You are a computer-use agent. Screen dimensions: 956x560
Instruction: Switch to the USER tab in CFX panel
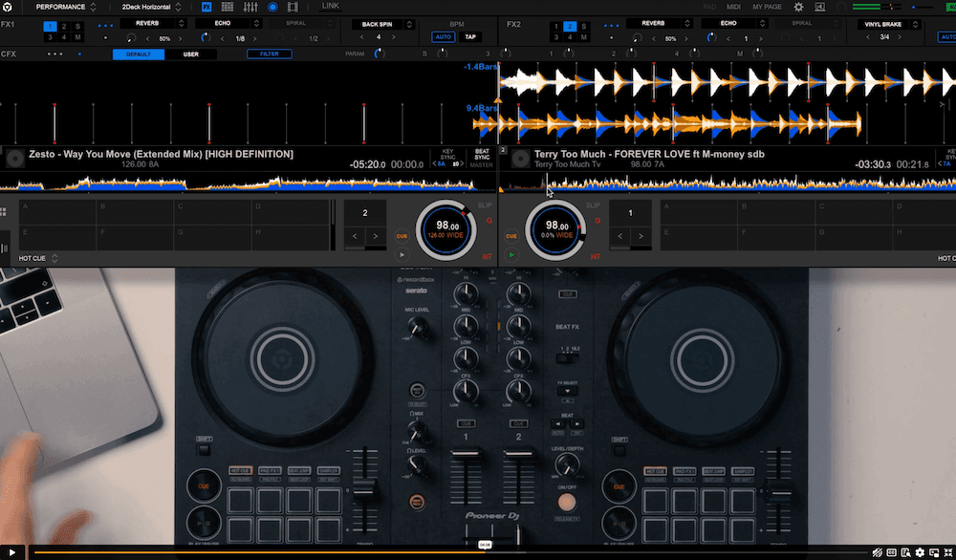(190, 54)
